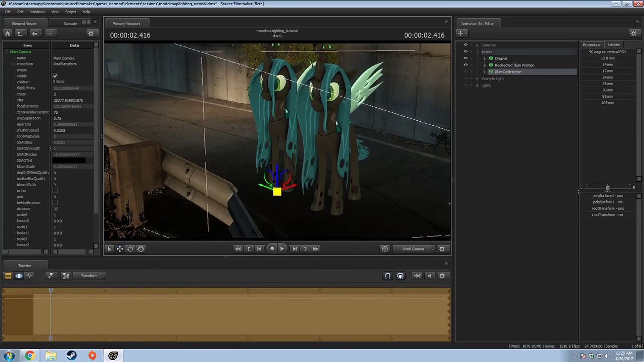644x362 pixels.
Task: Select the move manipulator tool icon
Action: tap(120, 249)
